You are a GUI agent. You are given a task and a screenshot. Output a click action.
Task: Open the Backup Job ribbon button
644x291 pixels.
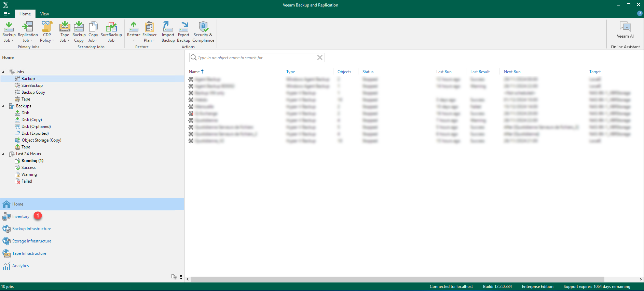coord(9,32)
